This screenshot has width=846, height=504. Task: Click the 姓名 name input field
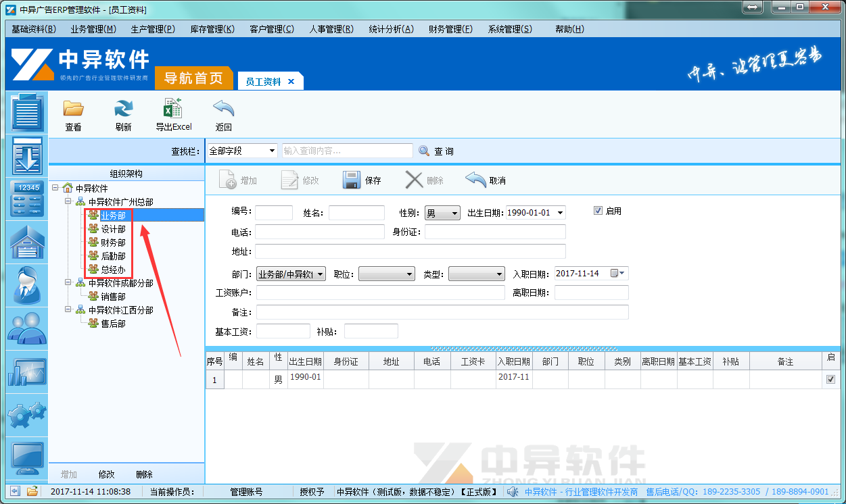tap(356, 213)
